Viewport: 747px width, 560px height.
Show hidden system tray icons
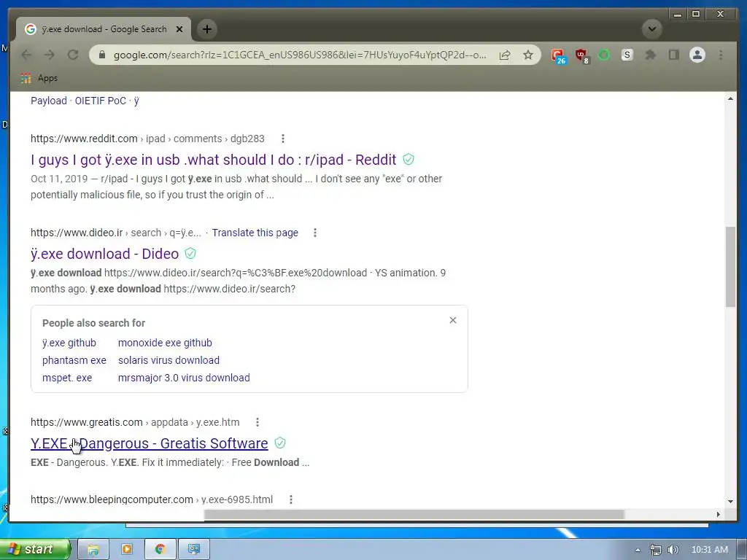pos(638,550)
